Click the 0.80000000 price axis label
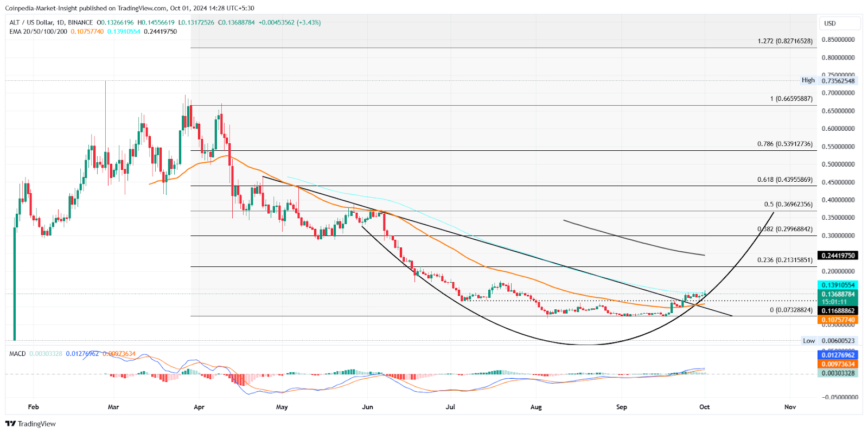 [x=838, y=58]
